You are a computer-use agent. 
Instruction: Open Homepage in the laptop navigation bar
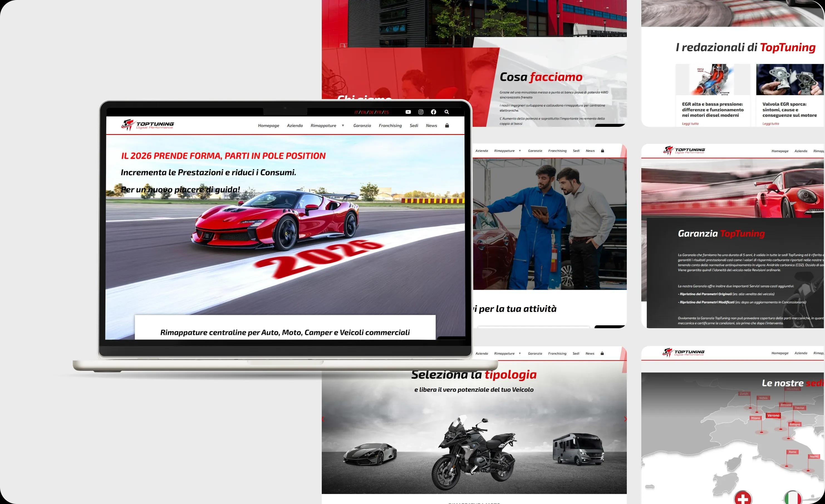tap(269, 125)
